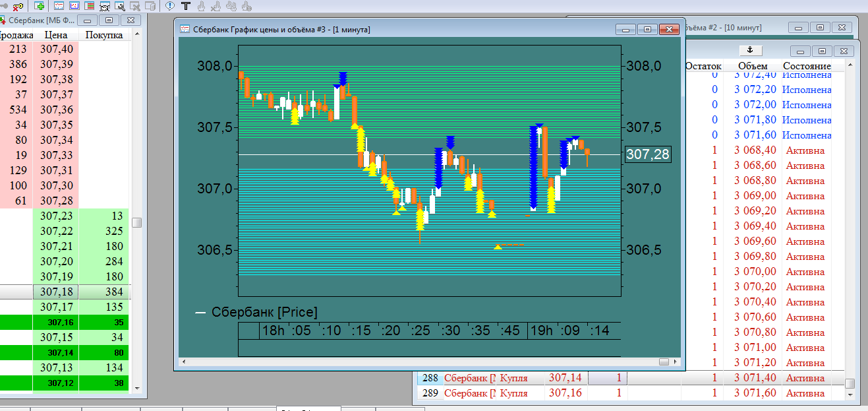This screenshot has width=868, height=411.
Task: Click the current price label 307,28 on chart
Action: point(648,154)
